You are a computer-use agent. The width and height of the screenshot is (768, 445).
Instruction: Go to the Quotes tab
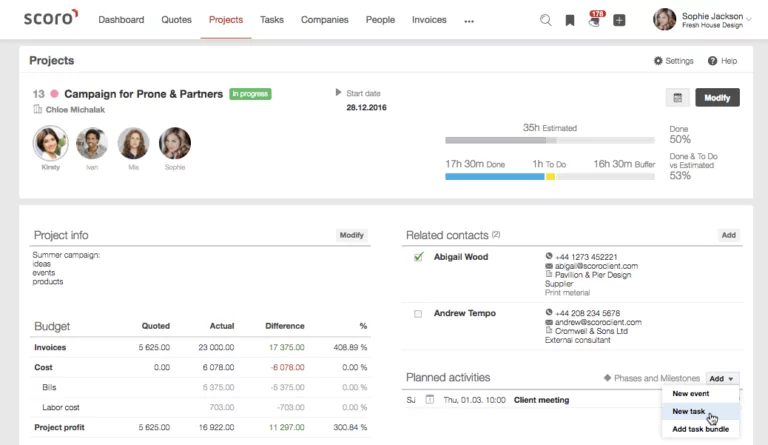pyautogui.click(x=176, y=20)
